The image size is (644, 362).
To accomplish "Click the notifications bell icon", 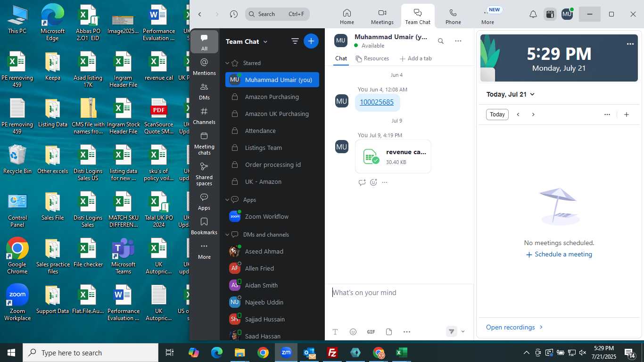I will (533, 14).
